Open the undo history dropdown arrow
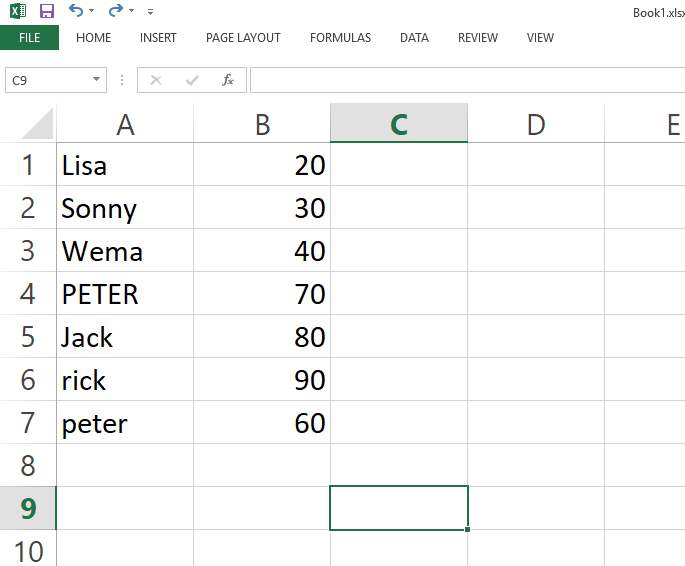685x566 pixels. [x=91, y=11]
